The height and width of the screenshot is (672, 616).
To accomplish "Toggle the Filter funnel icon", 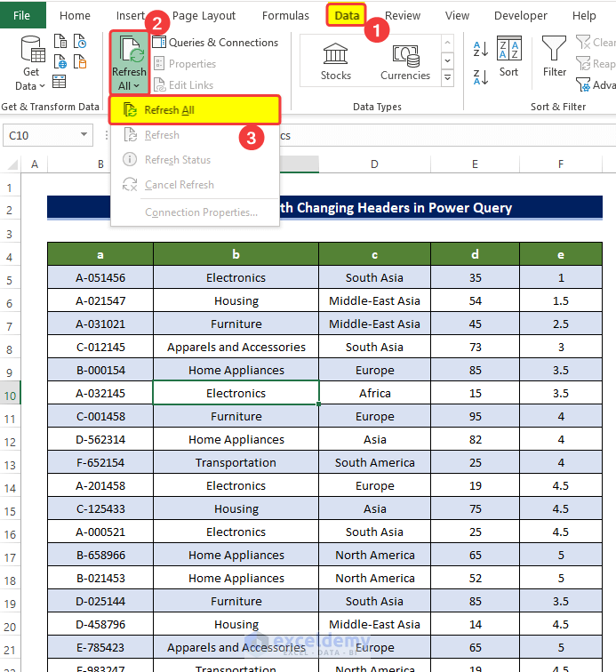I will pyautogui.click(x=555, y=48).
